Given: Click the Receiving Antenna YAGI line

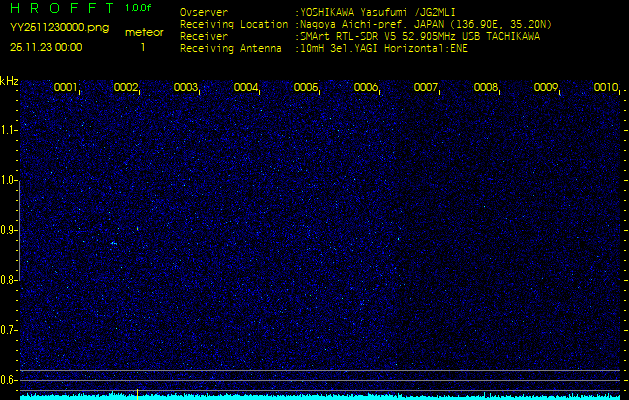Looking at the screenshot, I should click(x=380, y=47).
